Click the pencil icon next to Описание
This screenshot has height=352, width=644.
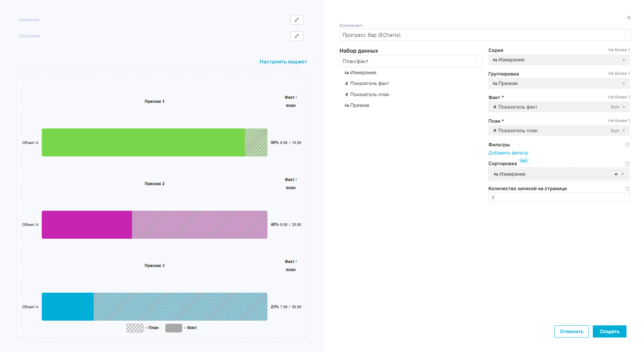[296, 36]
